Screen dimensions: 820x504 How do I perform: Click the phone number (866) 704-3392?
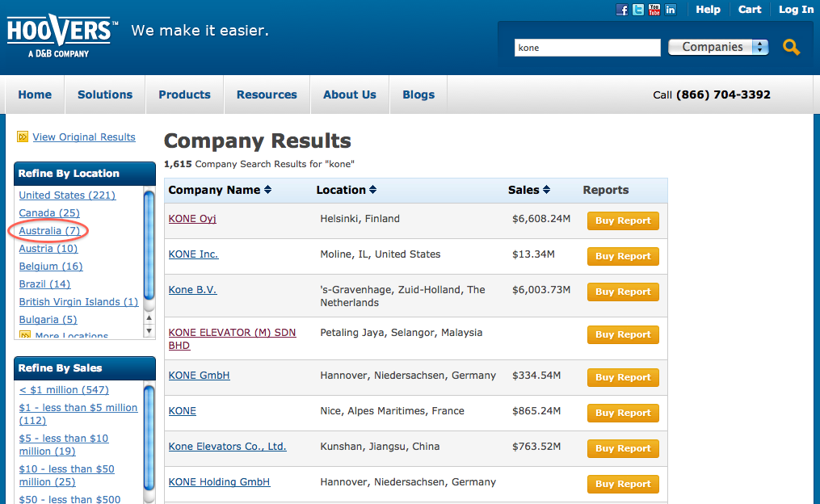[x=723, y=94]
